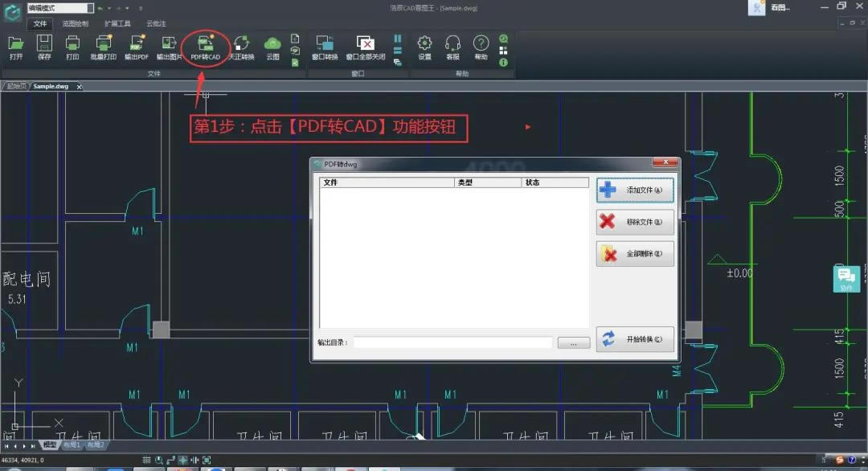The width and height of the screenshot is (868, 471).
Task: Start conversion with 开始转换 button
Action: point(635,339)
